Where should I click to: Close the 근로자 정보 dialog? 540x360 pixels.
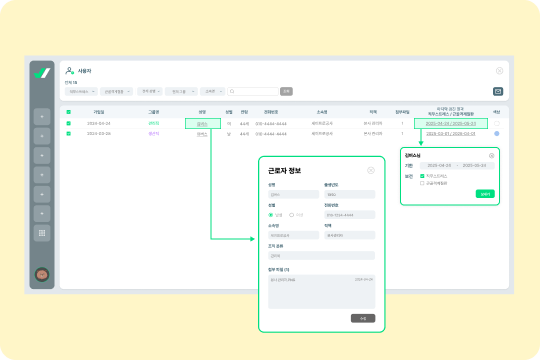pyautogui.click(x=371, y=171)
